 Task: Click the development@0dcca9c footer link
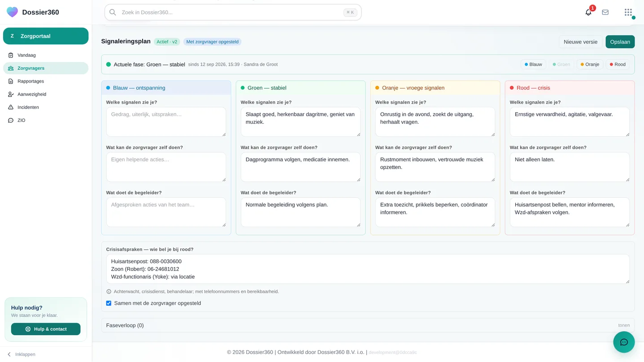(393, 352)
